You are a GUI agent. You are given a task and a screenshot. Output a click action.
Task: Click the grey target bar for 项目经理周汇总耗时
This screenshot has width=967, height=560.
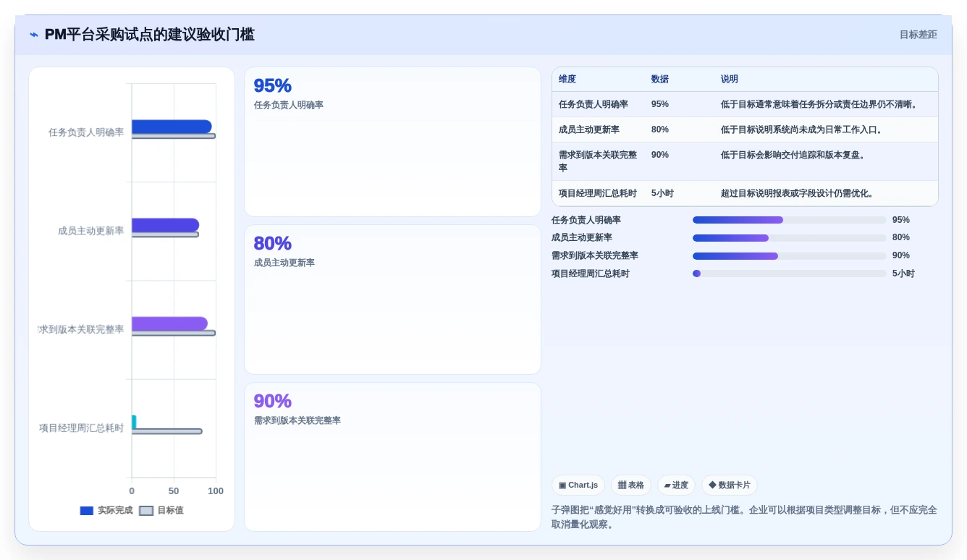click(x=166, y=431)
